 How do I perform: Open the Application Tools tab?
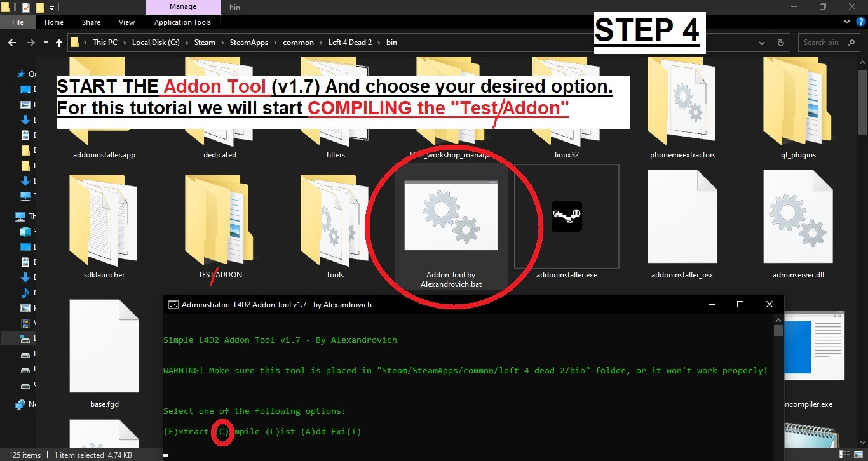(183, 22)
